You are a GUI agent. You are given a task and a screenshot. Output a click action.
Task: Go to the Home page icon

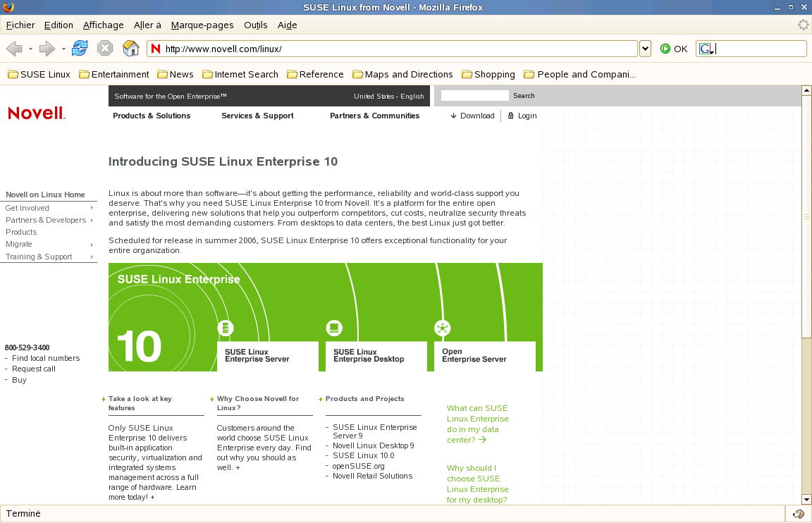pyautogui.click(x=131, y=48)
